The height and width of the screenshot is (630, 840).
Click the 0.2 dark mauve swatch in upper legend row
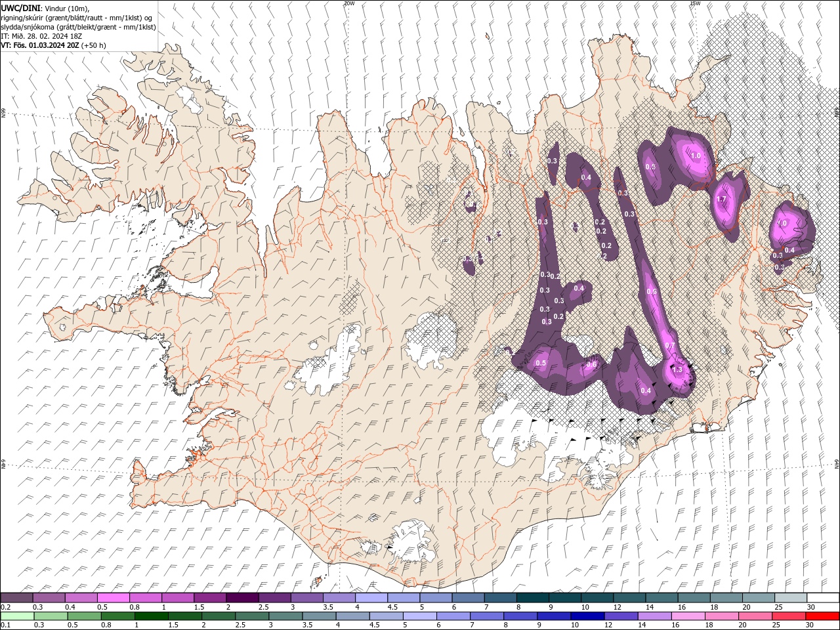16,598
